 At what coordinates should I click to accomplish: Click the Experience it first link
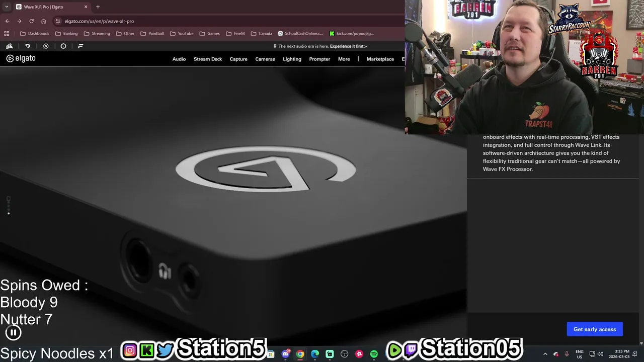[348, 46]
